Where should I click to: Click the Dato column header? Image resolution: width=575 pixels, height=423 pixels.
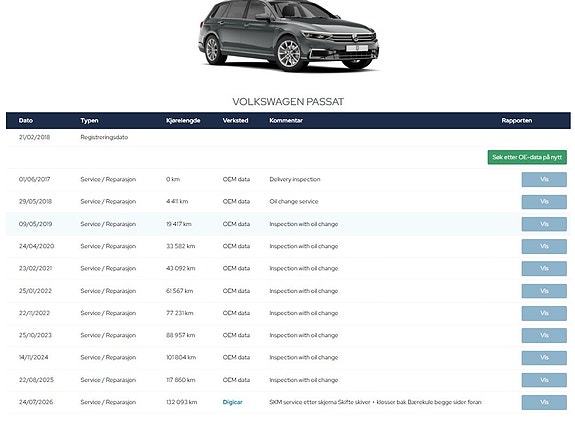coord(26,121)
